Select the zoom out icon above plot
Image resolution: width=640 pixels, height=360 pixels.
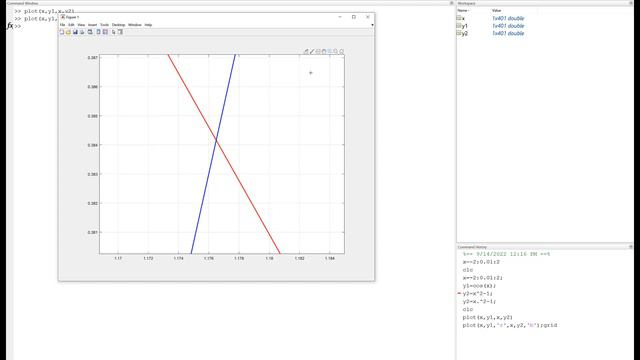pyautogui.click(x=336, y=51)
